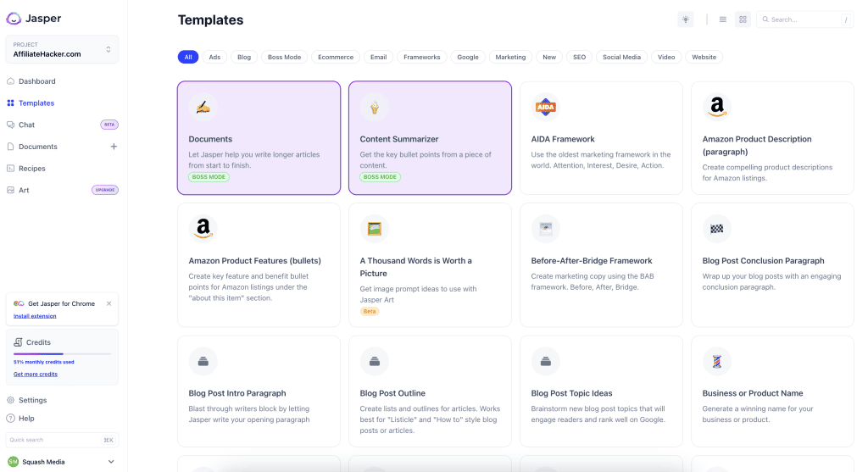Viewport: 868px width, 472px height.
Task: Open Blog Post Outline template title
Action: pyautogui.click(x=392, y=393)
